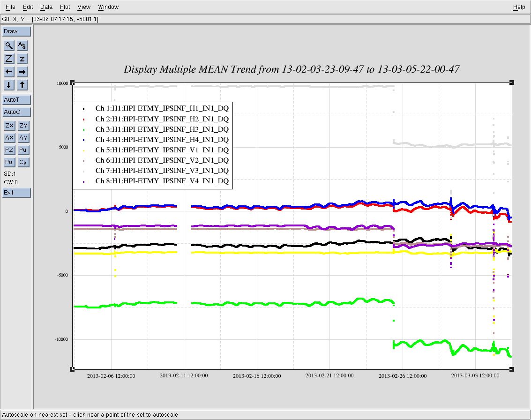This screenshot has width=531, height=420.
Task: Click the CW:0 indicator
Action: 11,182
